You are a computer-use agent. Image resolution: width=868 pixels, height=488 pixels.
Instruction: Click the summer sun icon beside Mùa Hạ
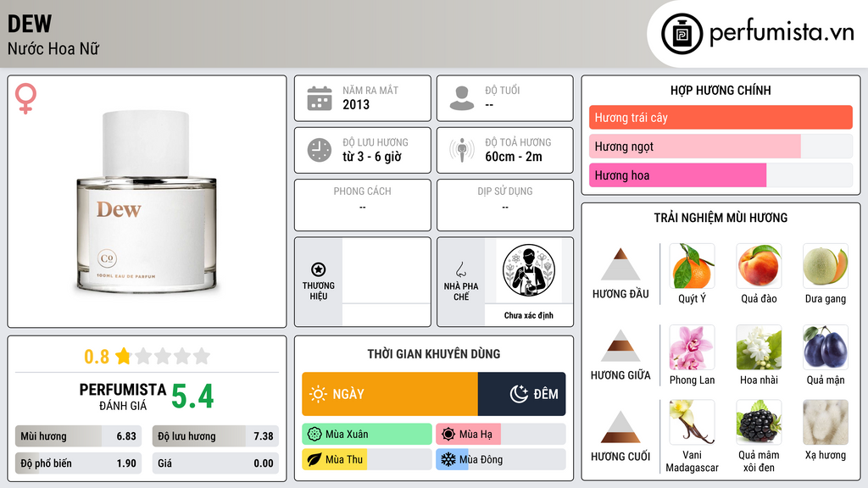(x=448, y=435)
